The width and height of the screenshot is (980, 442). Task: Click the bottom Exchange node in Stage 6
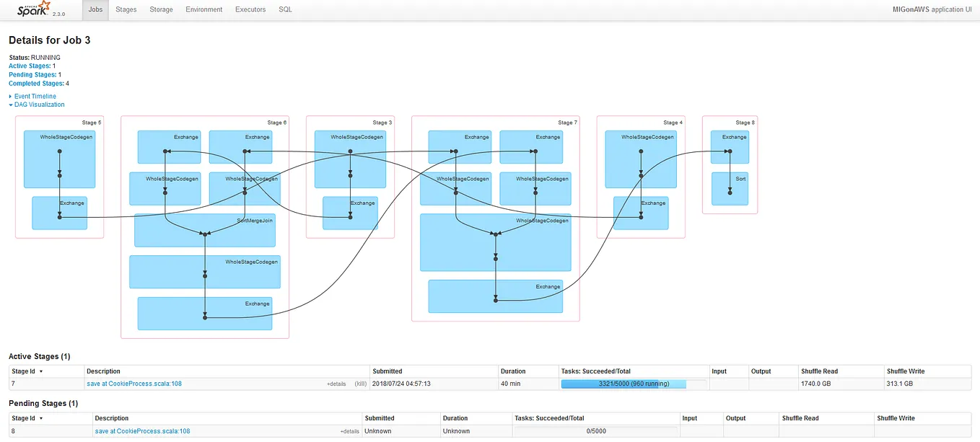[x=204, y=313]
